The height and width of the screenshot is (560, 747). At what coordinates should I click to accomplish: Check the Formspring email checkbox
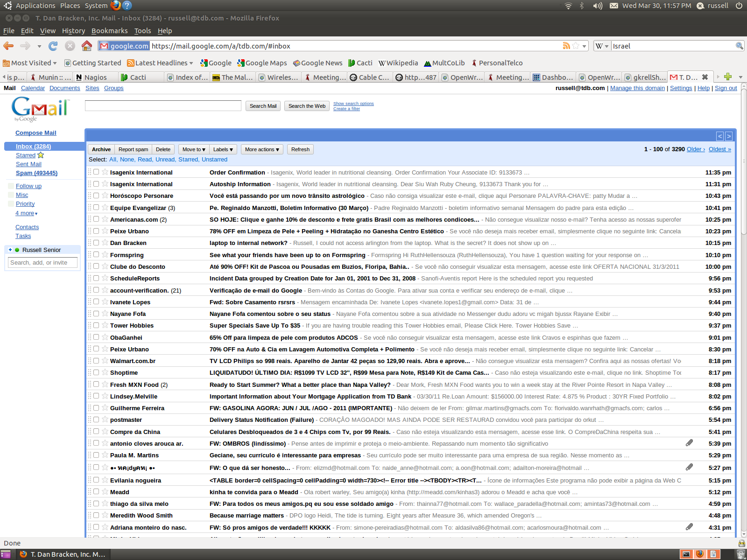(96, 254)
